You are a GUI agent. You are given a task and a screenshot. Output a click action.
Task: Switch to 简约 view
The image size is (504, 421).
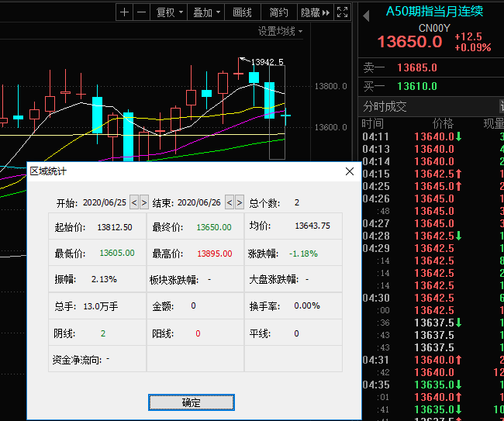[279, 12]
